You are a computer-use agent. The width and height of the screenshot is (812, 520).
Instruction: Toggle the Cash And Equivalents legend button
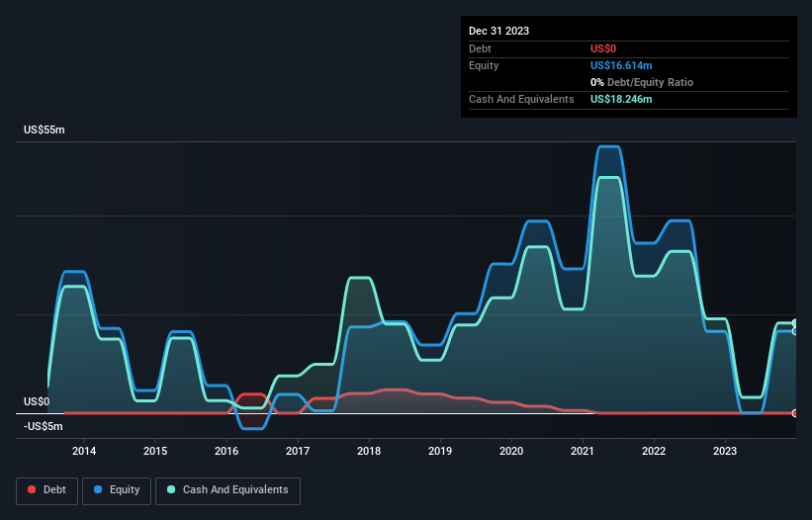pyautogui.click(x=227, y=490)
